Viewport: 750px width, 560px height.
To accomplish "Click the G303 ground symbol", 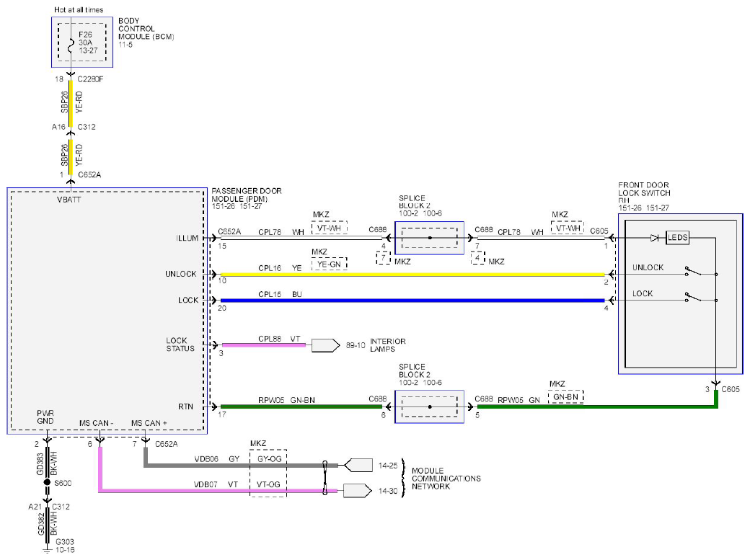I will (47, 550).
